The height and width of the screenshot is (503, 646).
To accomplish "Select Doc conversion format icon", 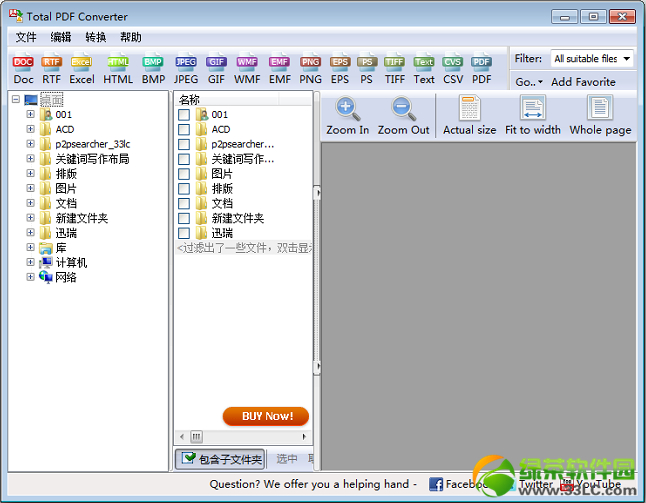I will pos(23,69).
